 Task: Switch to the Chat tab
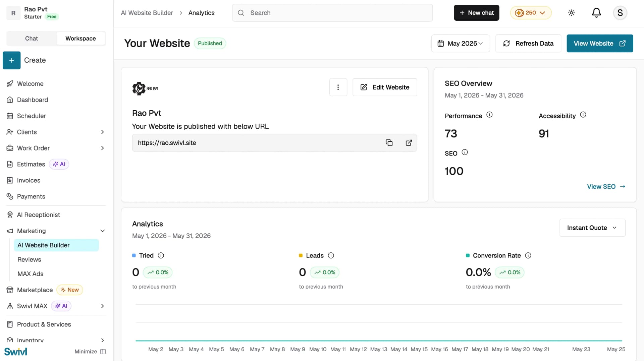[x=32, y=39]
